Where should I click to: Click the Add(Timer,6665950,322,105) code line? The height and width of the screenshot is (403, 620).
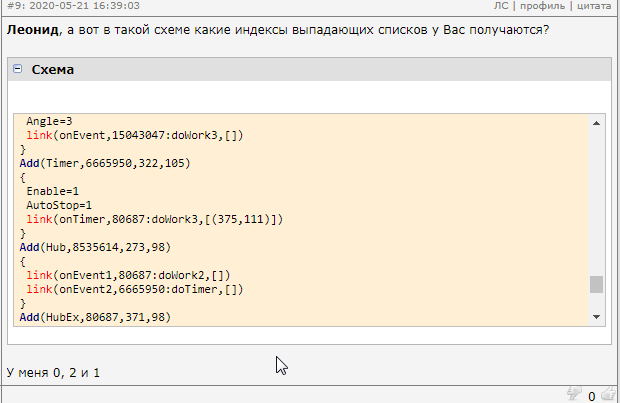point(105,163)
